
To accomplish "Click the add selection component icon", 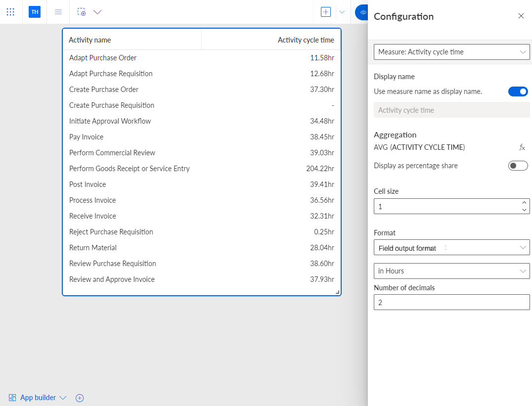I will coord(82,12).
